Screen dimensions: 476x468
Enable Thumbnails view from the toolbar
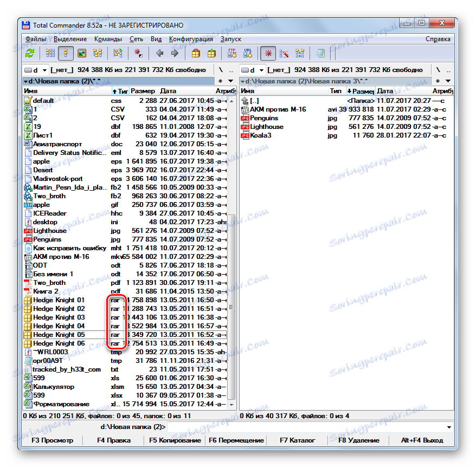[82, 54]
